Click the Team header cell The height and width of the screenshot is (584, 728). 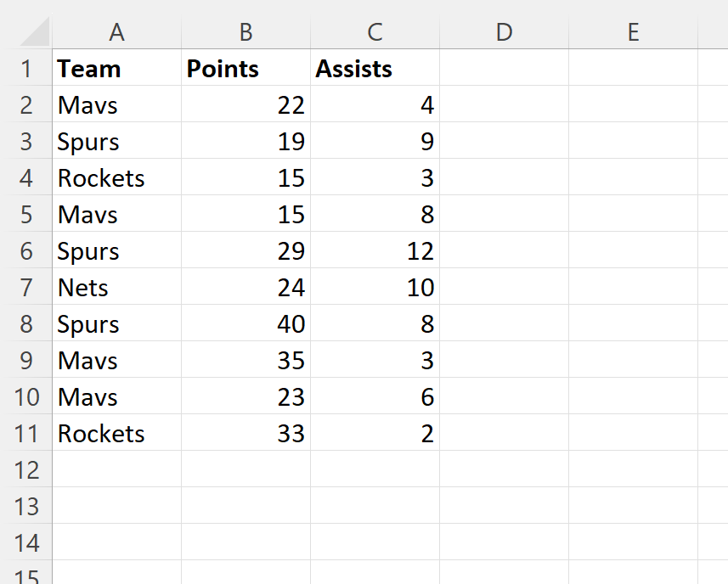[117, 68]
